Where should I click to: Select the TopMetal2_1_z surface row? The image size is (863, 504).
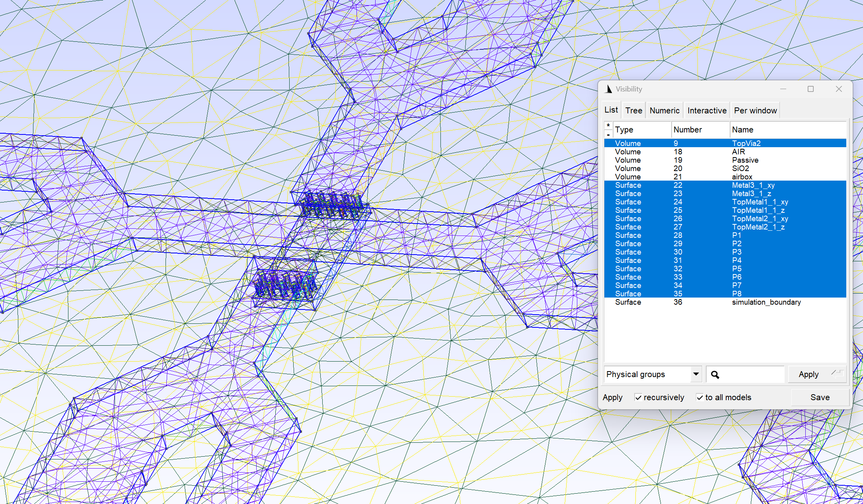[725, 227]
